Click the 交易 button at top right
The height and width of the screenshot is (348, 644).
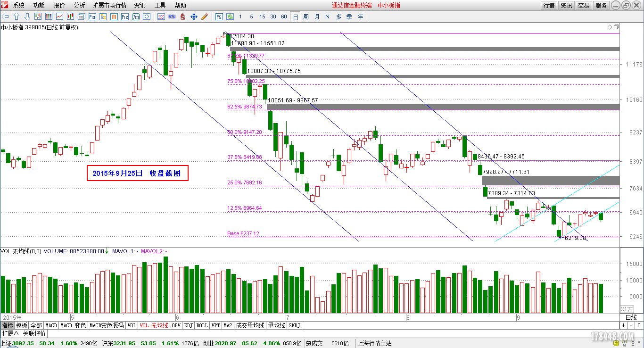pos(584,5)
